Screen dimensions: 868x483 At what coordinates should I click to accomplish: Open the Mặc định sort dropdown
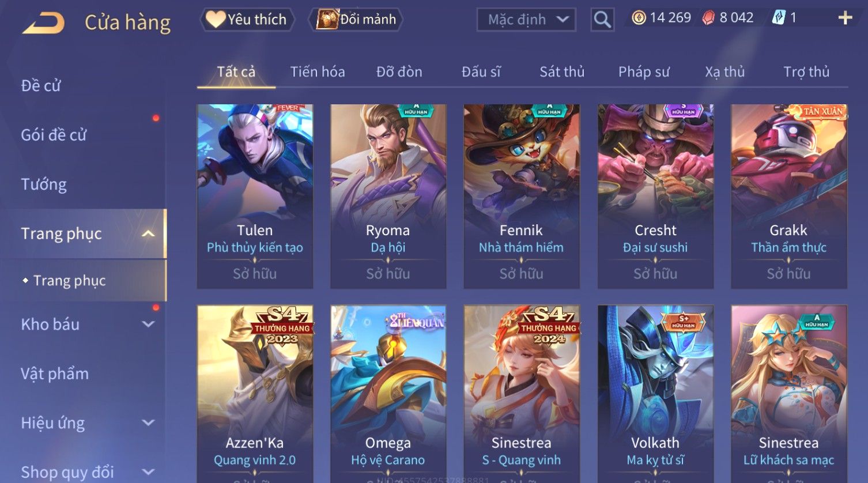coord(526,20)
